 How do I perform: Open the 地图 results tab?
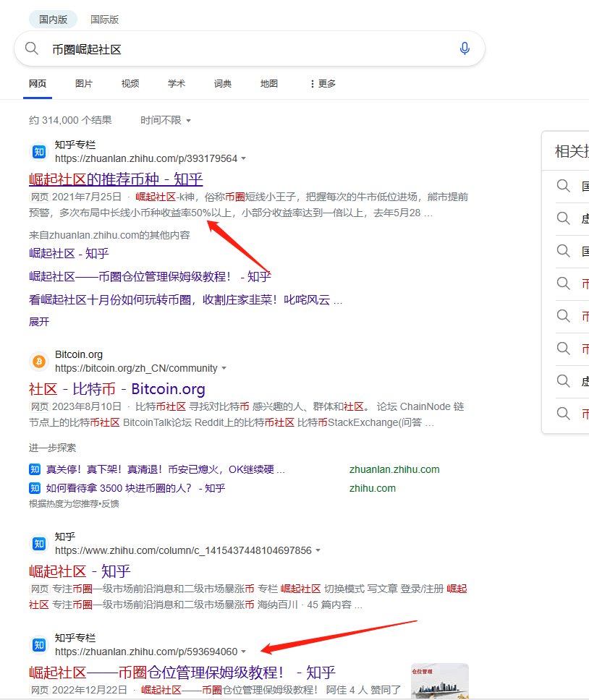(269, 83)
